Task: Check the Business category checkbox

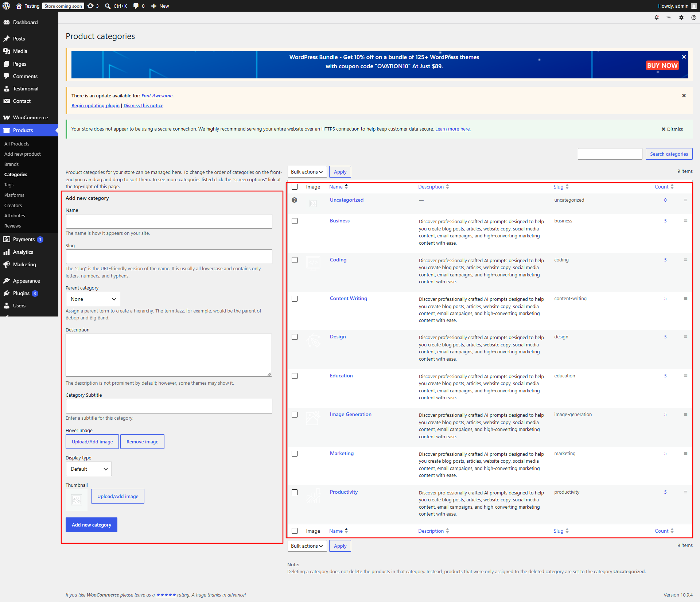Action: click(x=295, y=221)
